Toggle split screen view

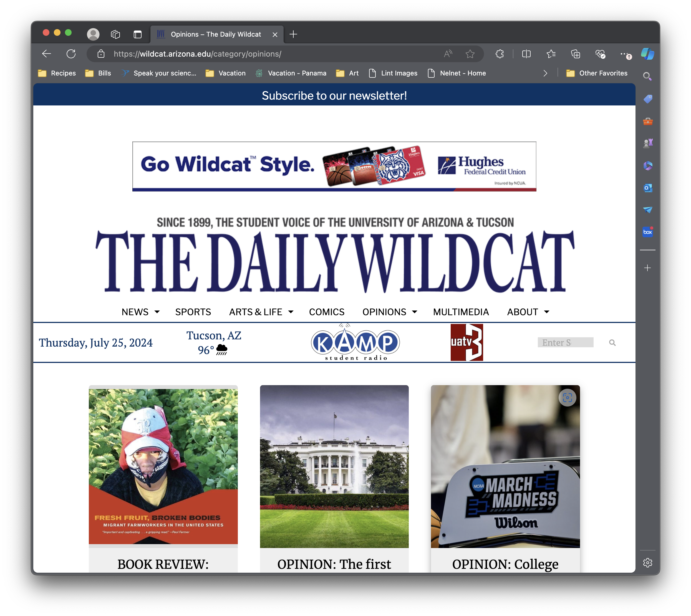click(x=526, y=54)
